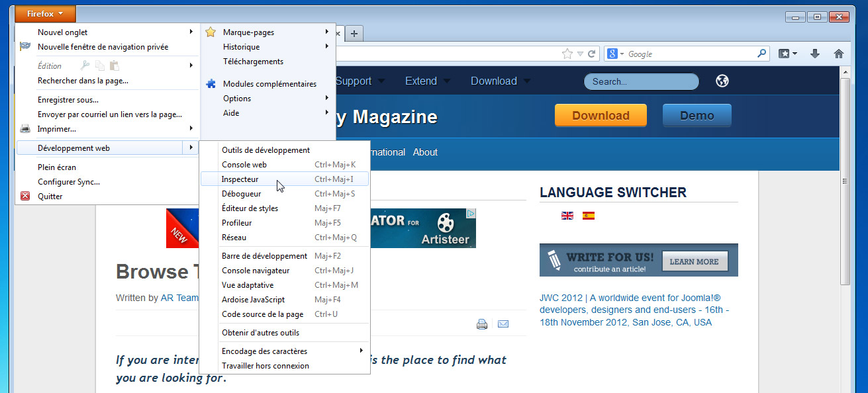Choose Nouvelle fenêtre de navigation privée

(x=103, y=47)
